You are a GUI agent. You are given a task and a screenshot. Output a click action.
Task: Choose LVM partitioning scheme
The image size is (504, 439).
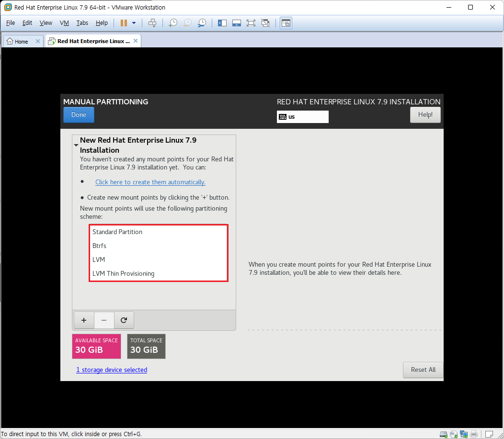[x=159, y=259]
